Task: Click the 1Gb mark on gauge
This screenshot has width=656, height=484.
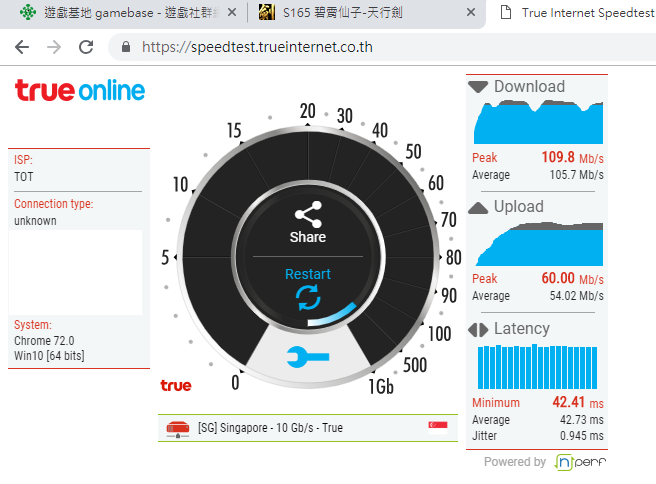Action: [381, 387]
